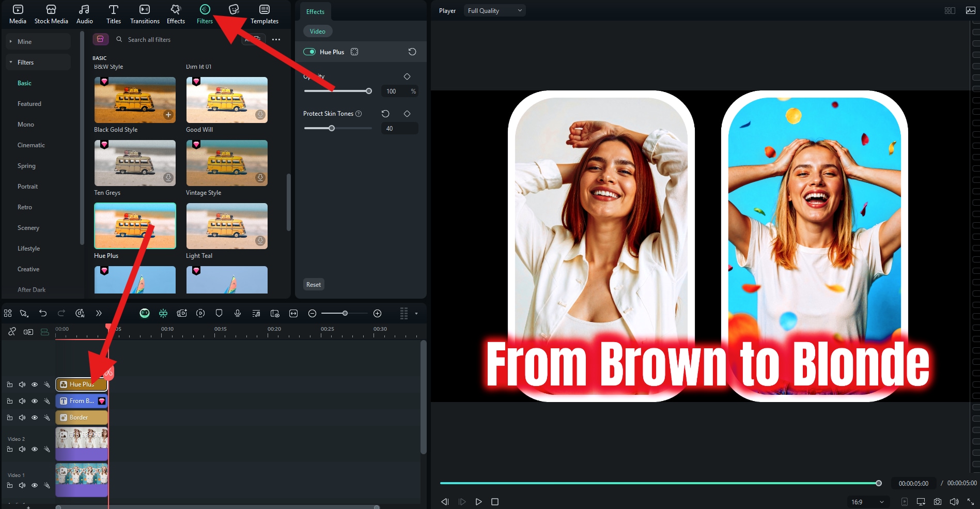Mute the Video 1 track
This screenshot has width=980, height=509.
22,485
